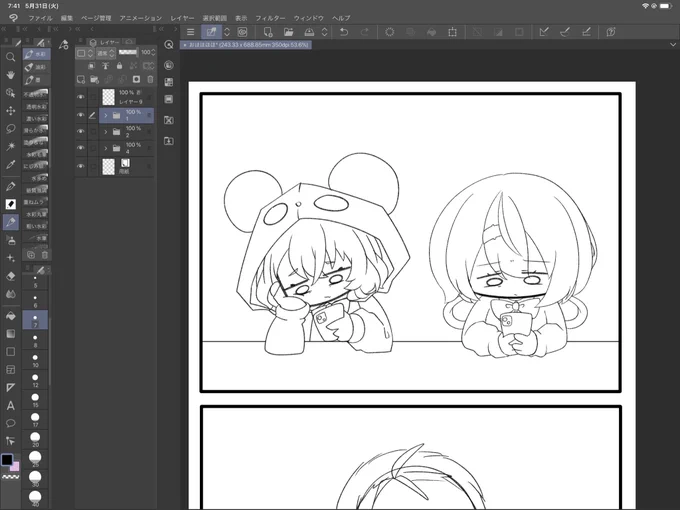The image size is (680, 510).
Task: Click the black main color swatch
Action: pos(7,460)
